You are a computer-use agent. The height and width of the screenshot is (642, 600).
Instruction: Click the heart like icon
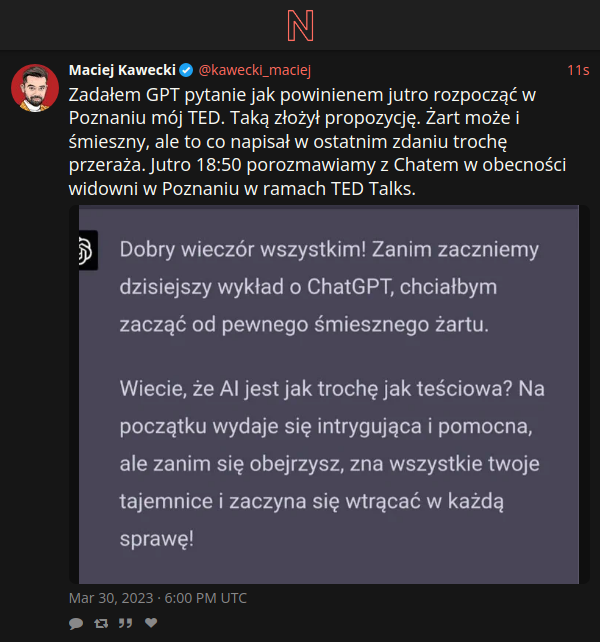tap(151, 623)
